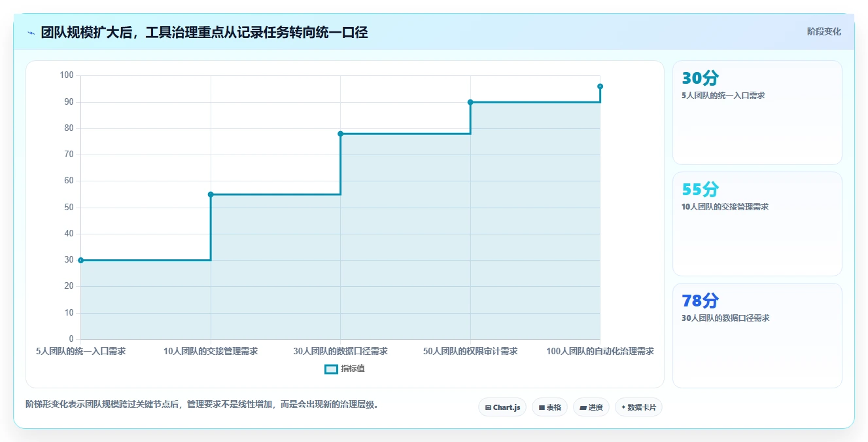Click x-axis label 5人团队的统一入口需求
868x442 pixels.
[x=81, y=351]
